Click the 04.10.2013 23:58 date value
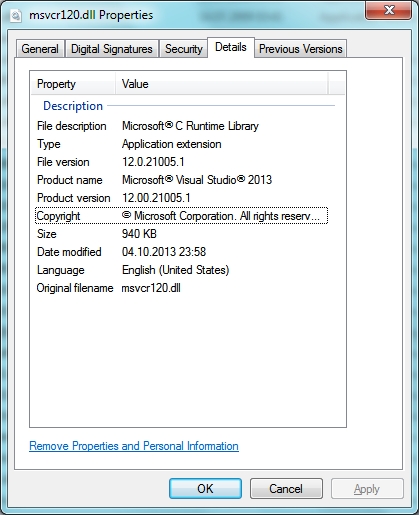 click(x=164, y=252)
